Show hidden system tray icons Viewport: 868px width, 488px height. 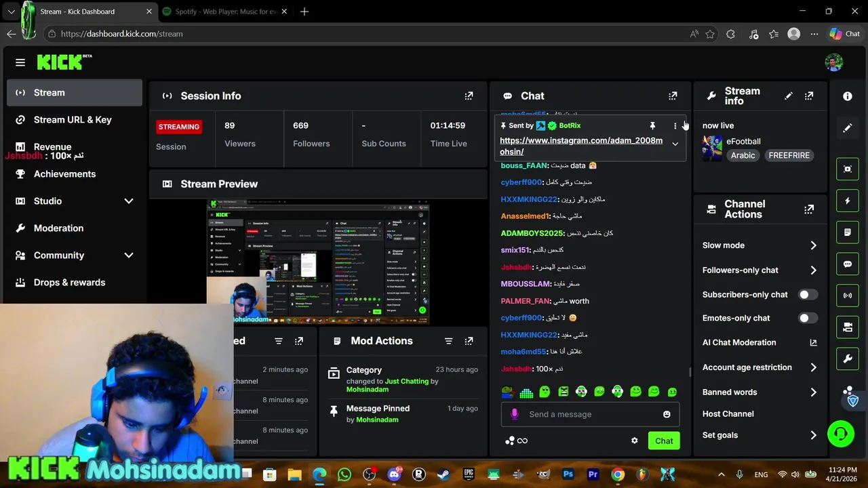721,474
